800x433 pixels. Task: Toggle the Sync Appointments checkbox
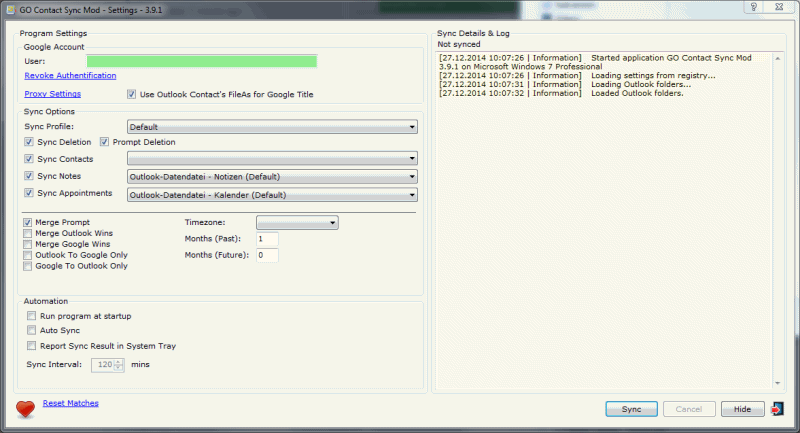pyautogui.click(x=29, y=193)
